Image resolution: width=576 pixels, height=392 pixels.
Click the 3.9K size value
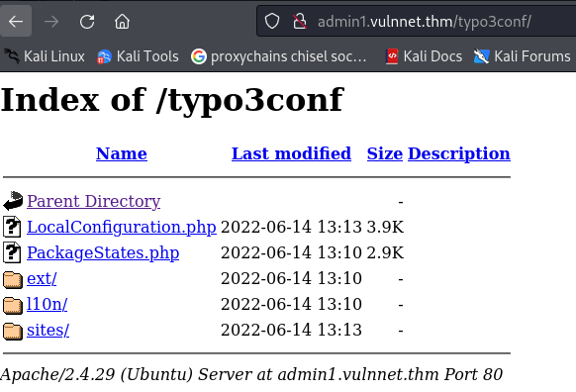click(385, 227)
